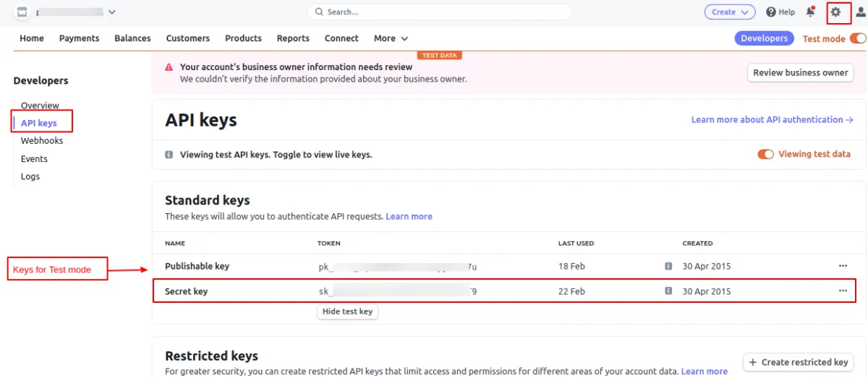
Task: Click Review business owner button
Action: [801, 72]
